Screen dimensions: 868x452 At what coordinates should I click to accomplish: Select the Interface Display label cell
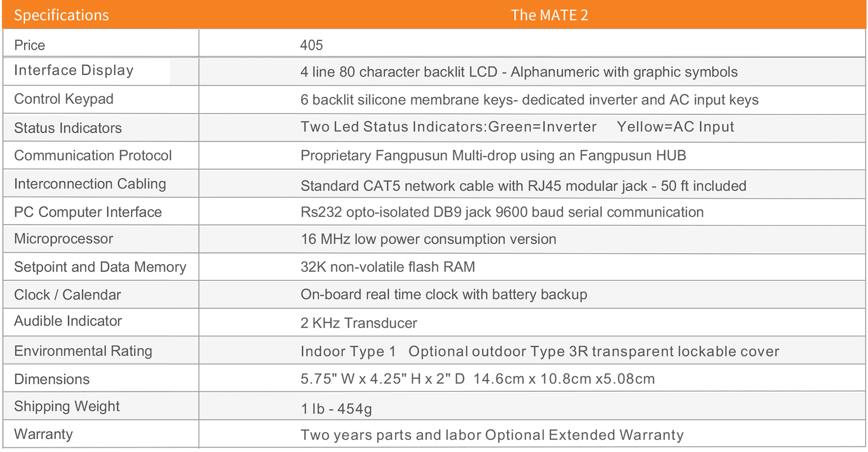pos(74,70)
